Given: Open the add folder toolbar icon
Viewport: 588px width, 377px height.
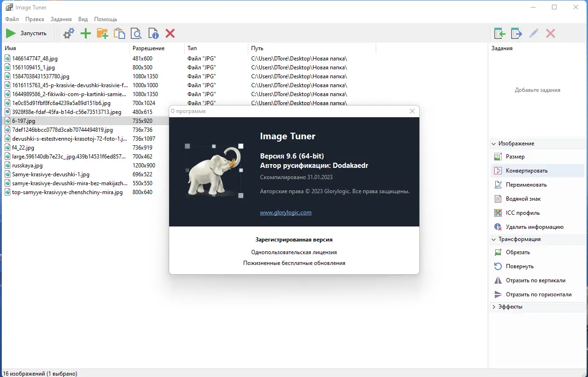Looking at the screenshot, I should click(102, 33).
